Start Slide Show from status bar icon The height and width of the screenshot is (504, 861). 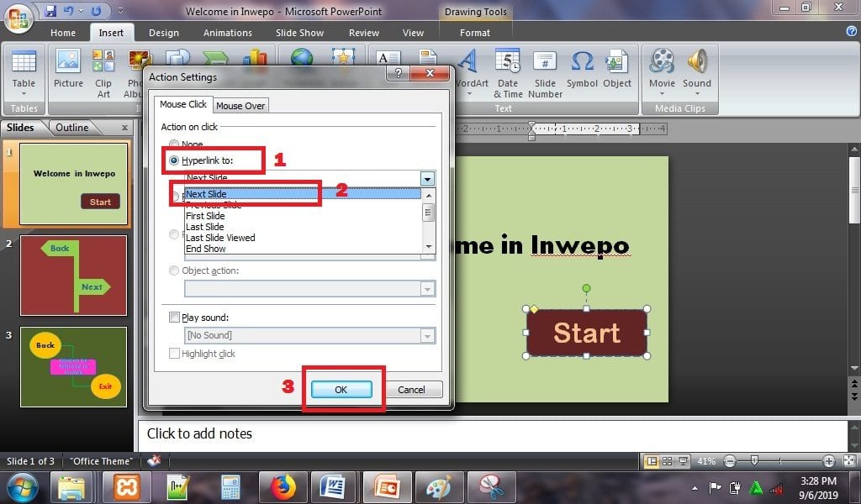[x=683, y=461]
